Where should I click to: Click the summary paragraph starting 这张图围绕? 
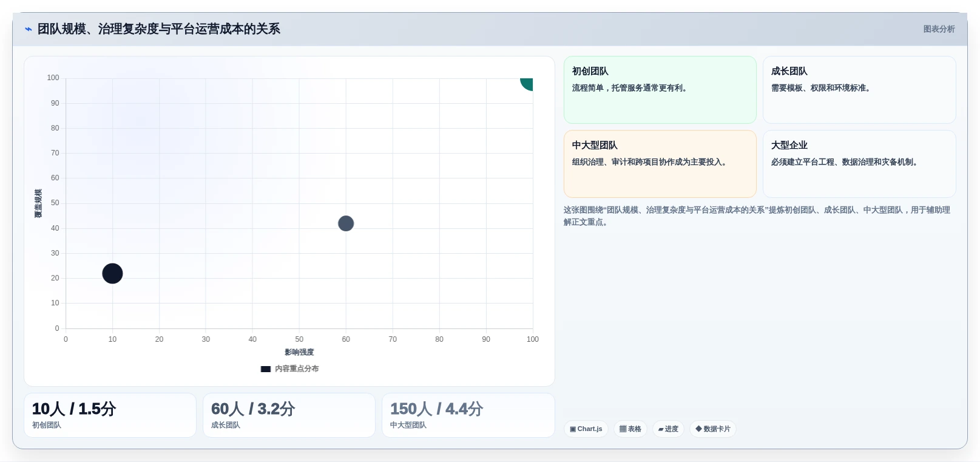pos(757,216)
